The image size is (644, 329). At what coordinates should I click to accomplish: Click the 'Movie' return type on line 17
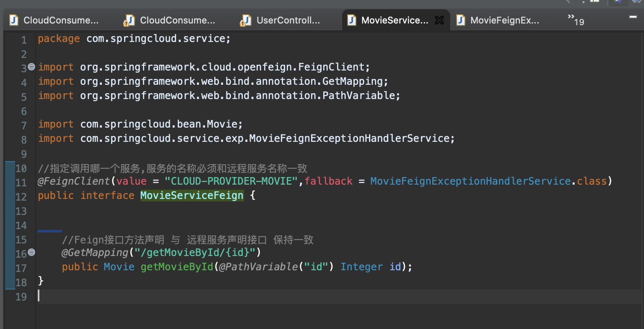tap(119, 267)
